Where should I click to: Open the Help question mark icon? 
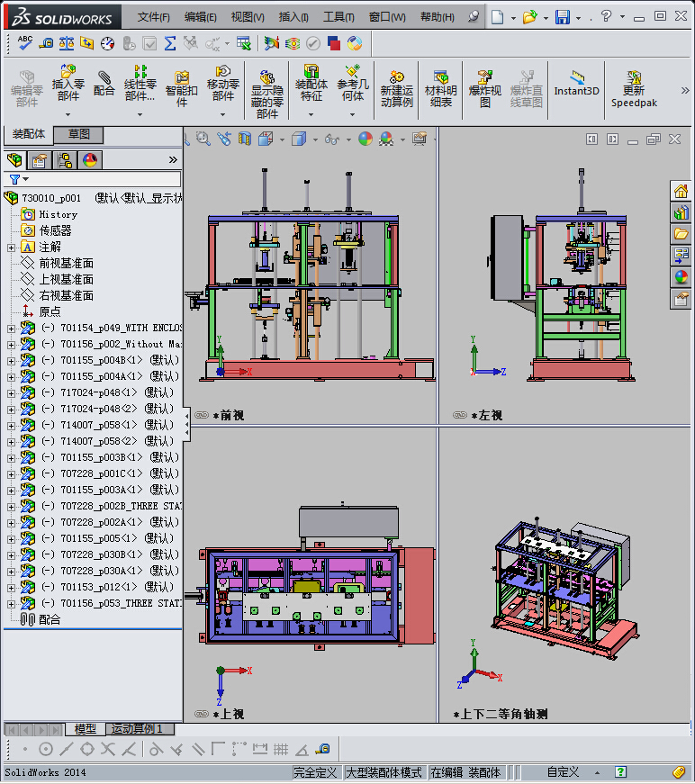coord(607,16)
